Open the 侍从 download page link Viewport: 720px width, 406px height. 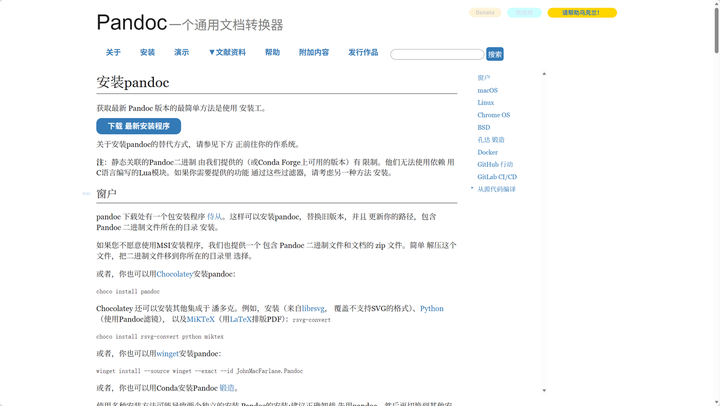(214, 216)
